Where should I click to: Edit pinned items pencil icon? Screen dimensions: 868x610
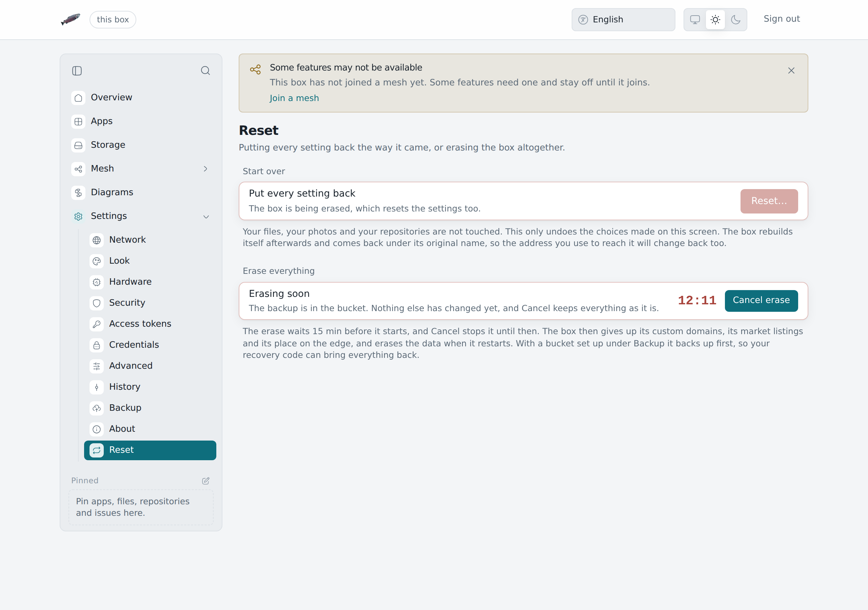pyautogui.click(x=206, y=481)
